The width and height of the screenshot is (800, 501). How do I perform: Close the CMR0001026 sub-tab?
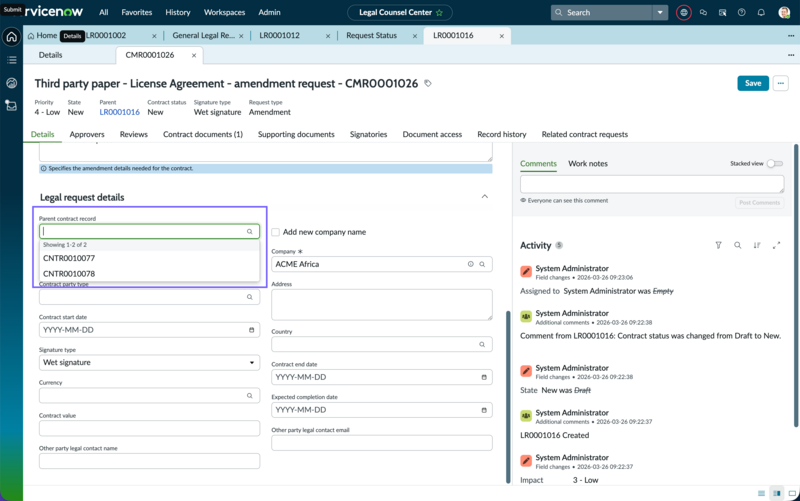coord(194,55)
